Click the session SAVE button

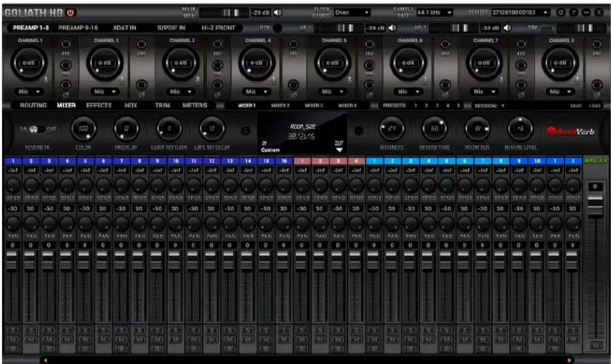tap(576, 106)
